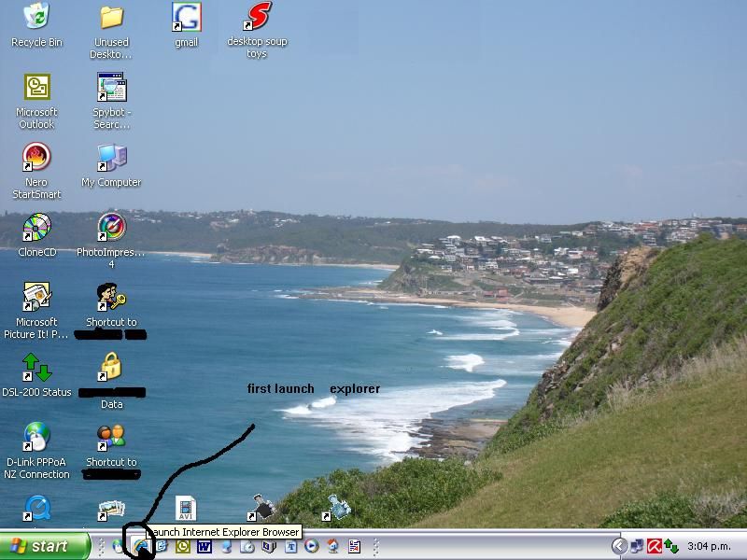Select the Unused Desktop shortcuts folder
Image resolution: width=747 pixels, height=560 pixels.
[111, 31]
